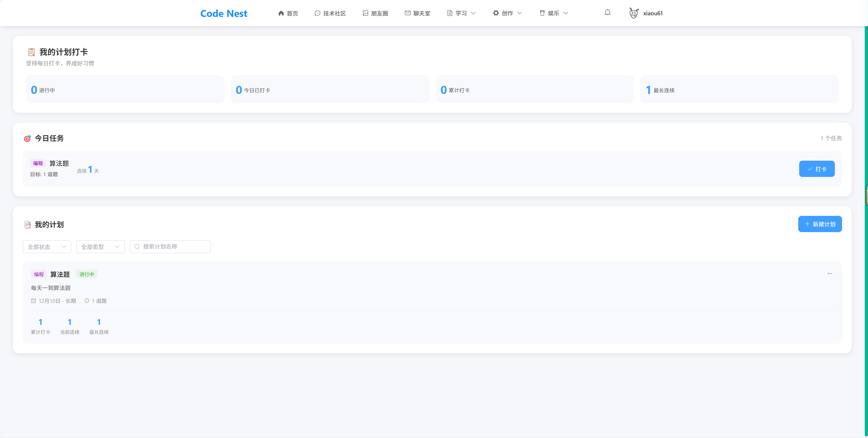Click the home icon beside 首页
This screenshot has width=868, height=438.
tap(281, 13)
